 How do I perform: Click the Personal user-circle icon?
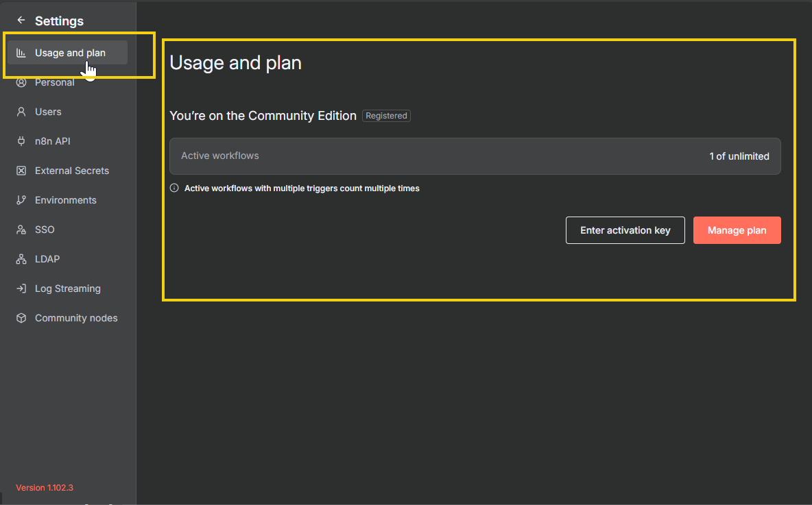(21, 82)
